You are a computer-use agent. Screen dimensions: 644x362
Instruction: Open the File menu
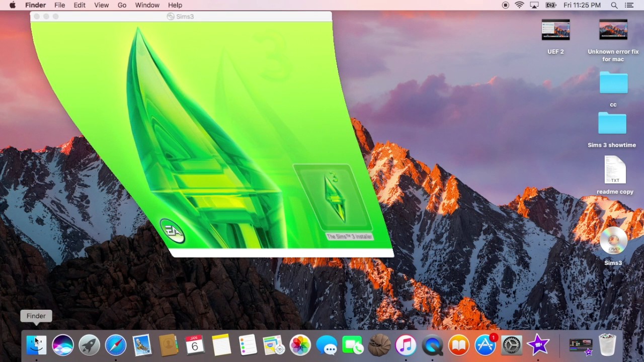point(59,5)
